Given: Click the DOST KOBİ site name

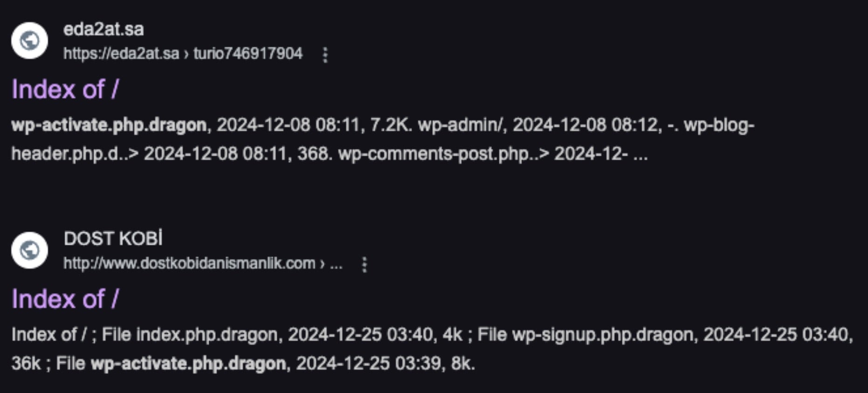Looking at the screenshot, I should (x=113, y=239).
